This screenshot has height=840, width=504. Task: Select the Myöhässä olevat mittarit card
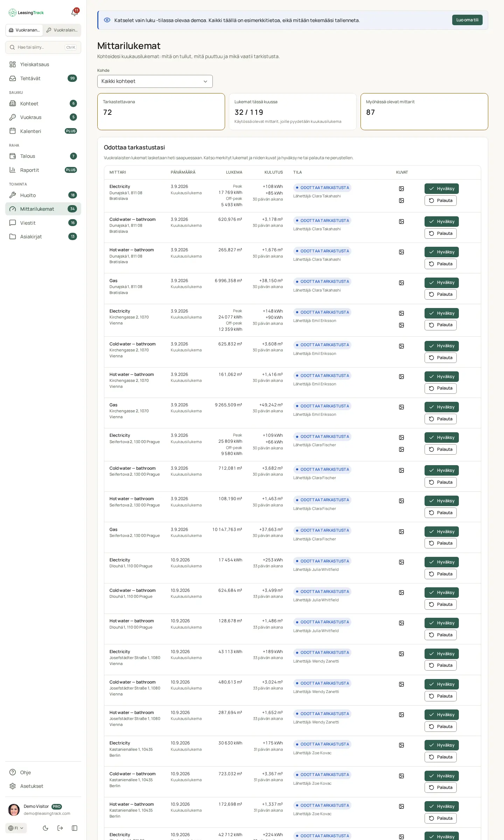pyautogui.click(x=424, y=112)
